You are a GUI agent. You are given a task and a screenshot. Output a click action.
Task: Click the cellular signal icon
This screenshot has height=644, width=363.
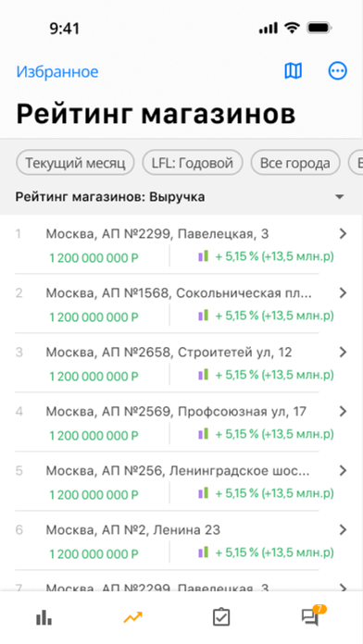pos(269,29)
